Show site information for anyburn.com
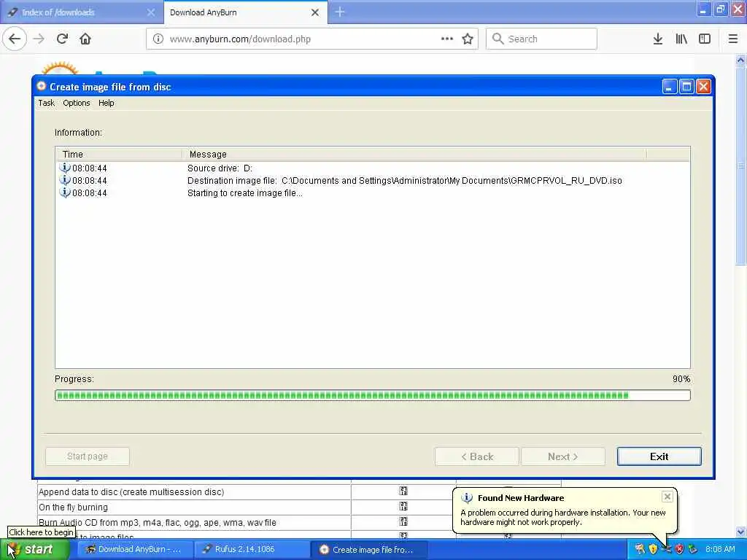 click(x=158, y=39)
